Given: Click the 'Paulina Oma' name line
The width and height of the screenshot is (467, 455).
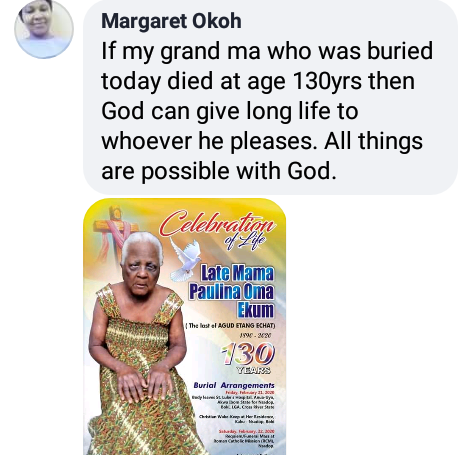Looking at the screenshot, I should (x=231, y=292).
